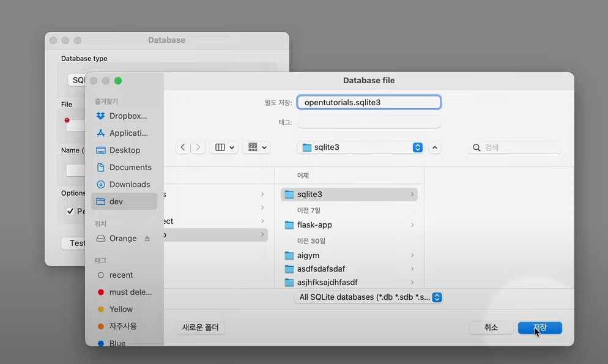Click the 새로운 폴더 new folder button

pyautogui.click(x=201, y=327)
